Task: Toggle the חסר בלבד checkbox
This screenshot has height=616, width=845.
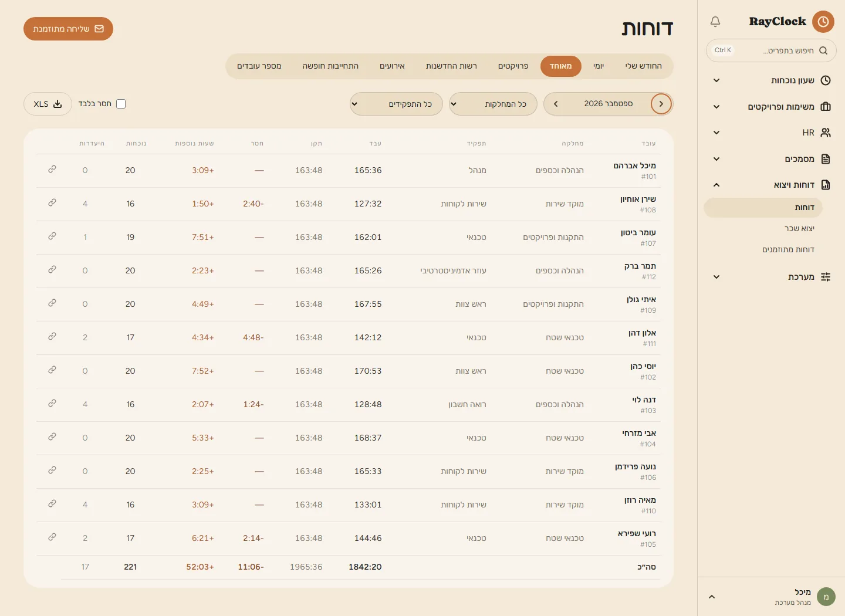Action: (x=121, y=104)
